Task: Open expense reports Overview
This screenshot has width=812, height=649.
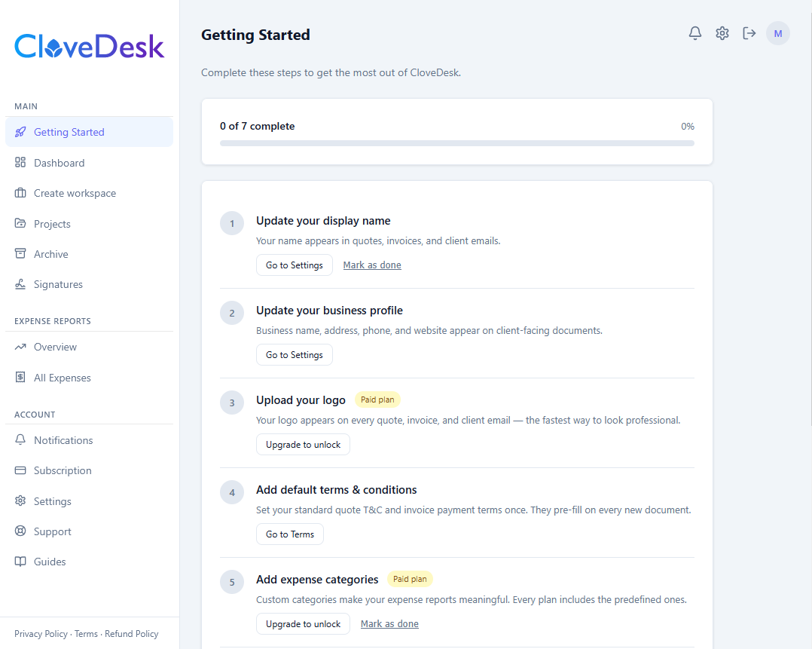Action: pyautogui.click(x=89, y=347)
